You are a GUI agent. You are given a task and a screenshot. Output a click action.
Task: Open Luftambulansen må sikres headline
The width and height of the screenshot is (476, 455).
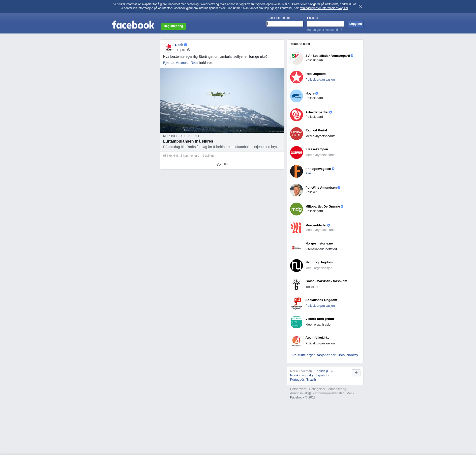pos(188,141)
